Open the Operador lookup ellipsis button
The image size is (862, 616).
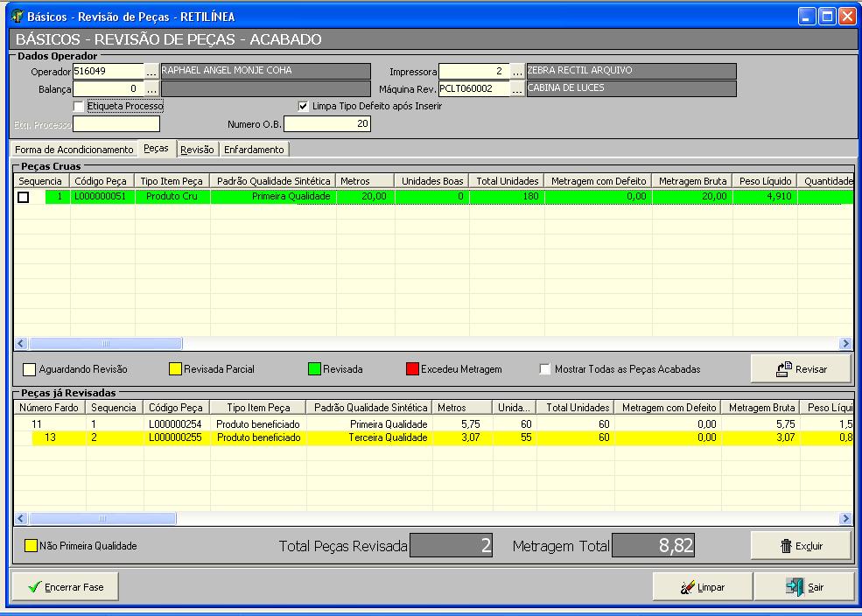click(x=151, y=72)
